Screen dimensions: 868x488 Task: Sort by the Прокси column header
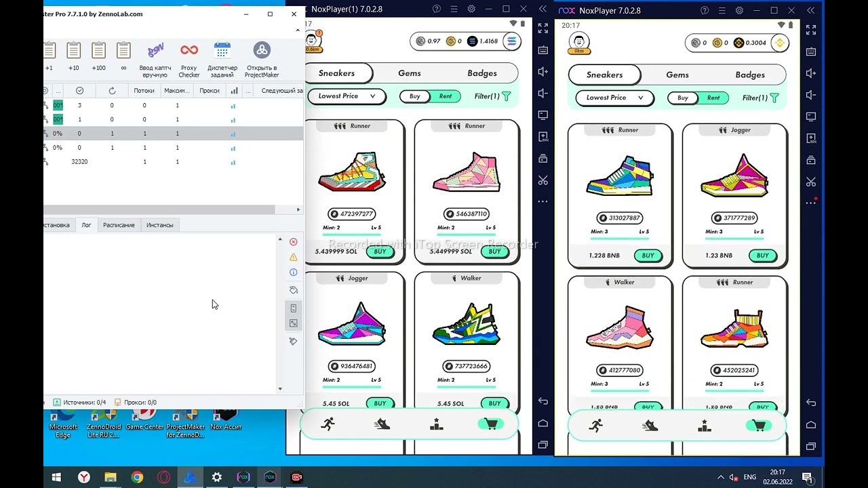point(210,91)
